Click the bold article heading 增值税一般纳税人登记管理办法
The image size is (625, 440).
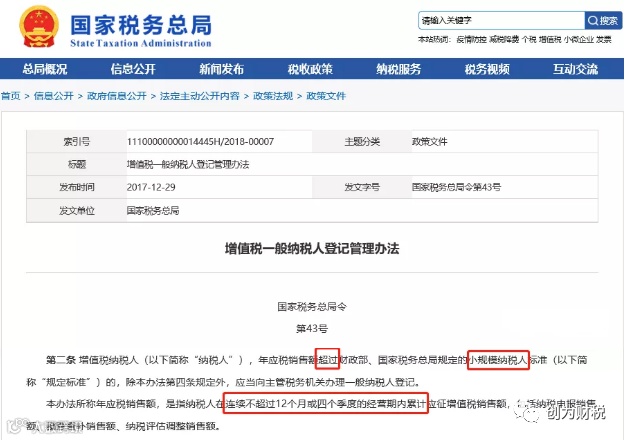tap(312, 249)
